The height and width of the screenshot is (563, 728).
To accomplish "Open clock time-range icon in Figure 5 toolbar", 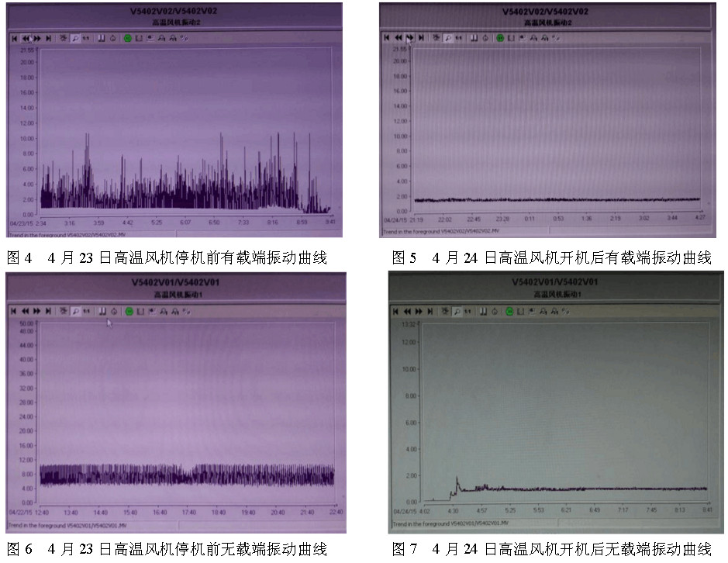I will [485, 38].
